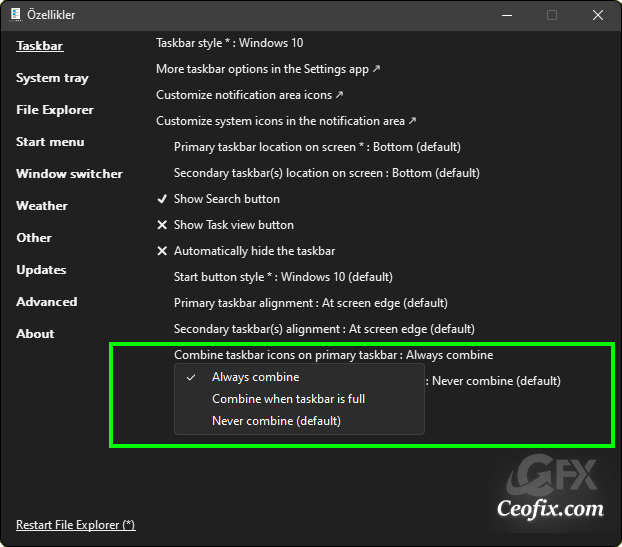The width and height of the screenshot is (622, 547).
Task: Toggle Show Search button
Action: pos(227,199)
